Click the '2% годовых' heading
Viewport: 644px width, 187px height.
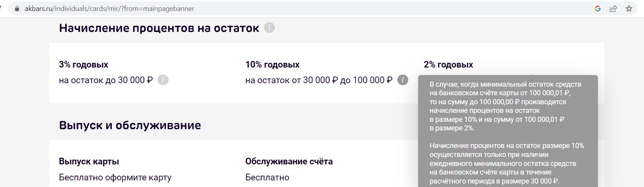(x=448, y=64)
